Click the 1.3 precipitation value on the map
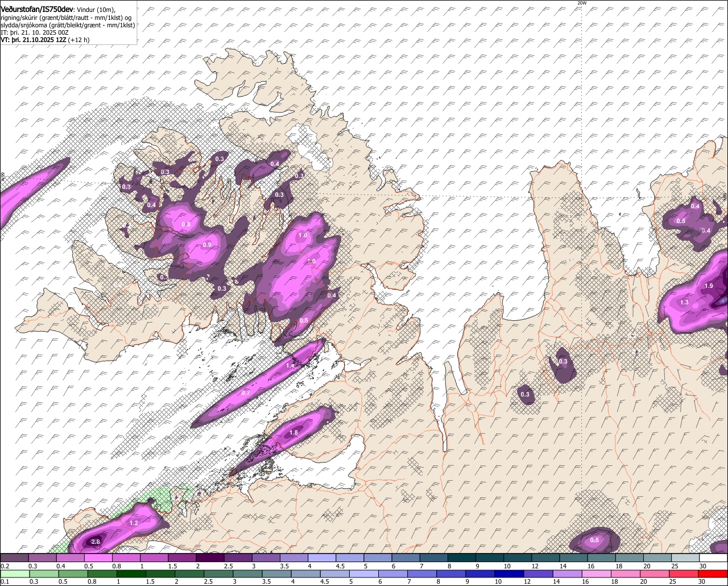This screenshot has height=586, width=728. (684, 302)
